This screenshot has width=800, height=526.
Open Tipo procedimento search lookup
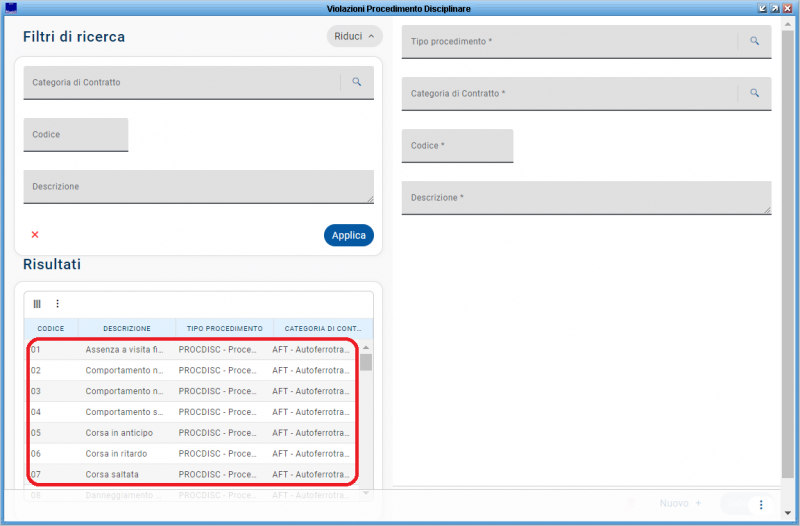point(754,41)
